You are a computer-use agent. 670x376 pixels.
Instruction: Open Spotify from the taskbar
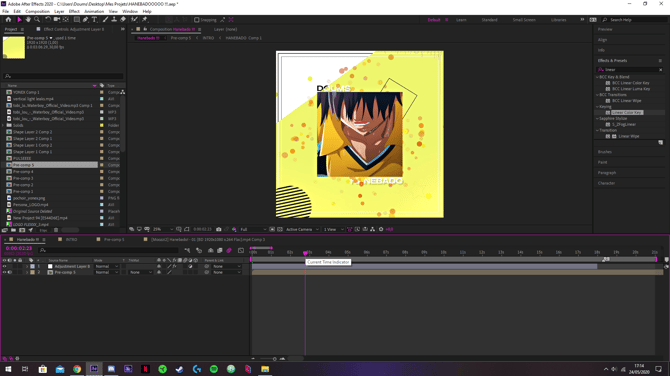click(x=214, y=369)
